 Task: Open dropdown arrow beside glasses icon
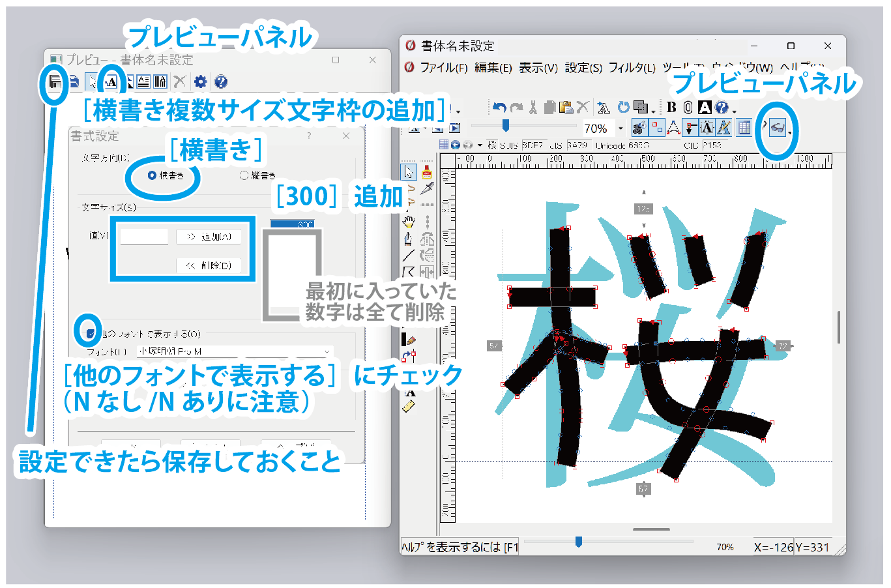pos(790,132)
